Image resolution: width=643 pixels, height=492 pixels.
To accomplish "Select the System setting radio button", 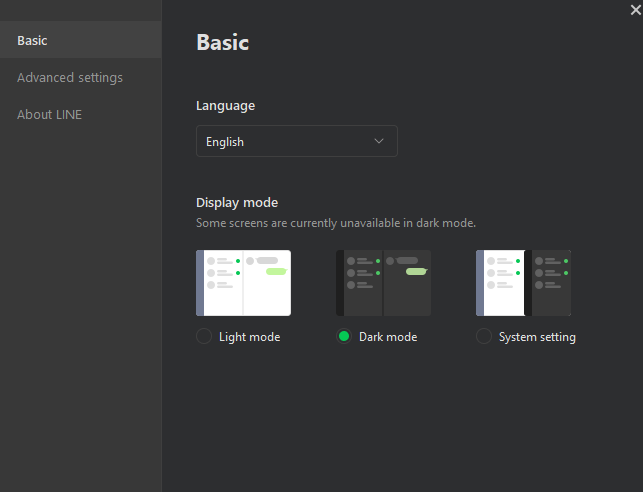I will click(484, 336).
